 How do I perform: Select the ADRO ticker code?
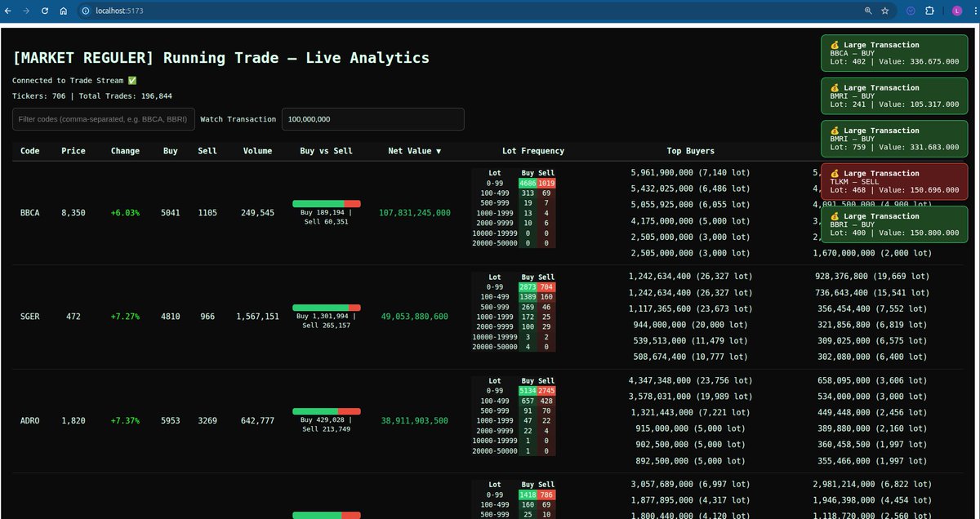point(30,421)
